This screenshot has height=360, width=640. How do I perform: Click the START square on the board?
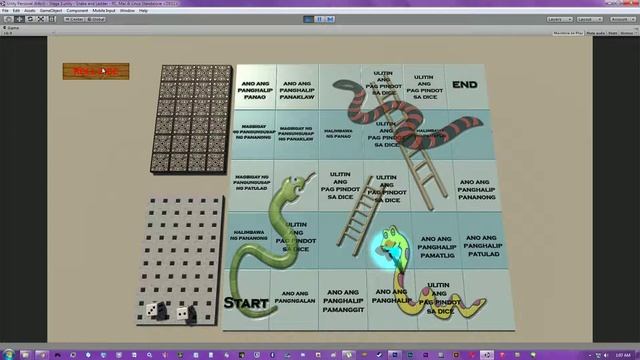[x=246, y=300]
